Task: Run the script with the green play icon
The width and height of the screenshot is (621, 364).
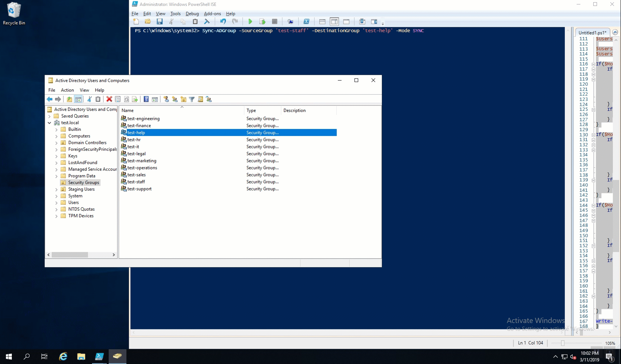Action: point(250,21)
